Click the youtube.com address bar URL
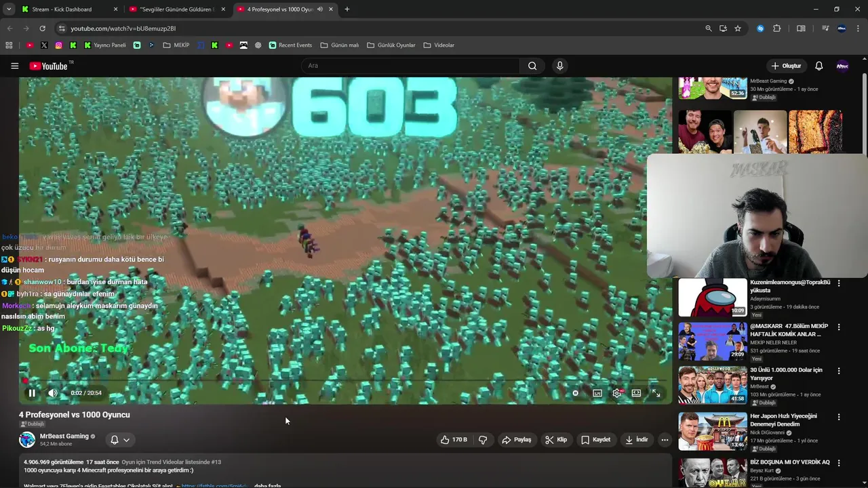 [x=123, y=28]
